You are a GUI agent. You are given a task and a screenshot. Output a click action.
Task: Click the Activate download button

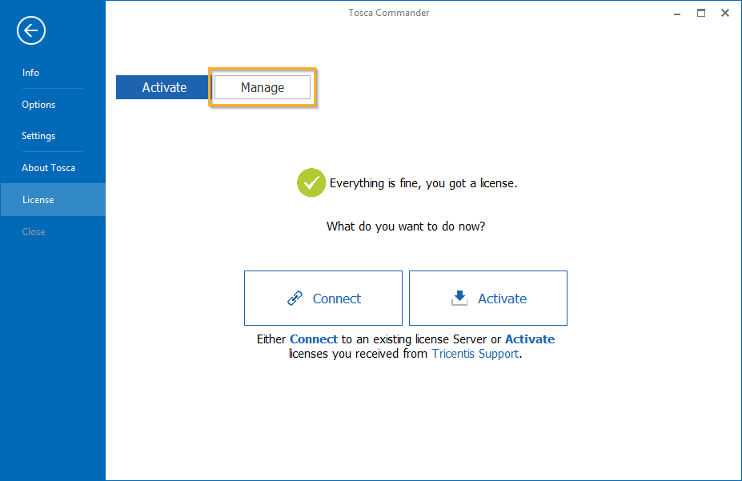point(488,298)
